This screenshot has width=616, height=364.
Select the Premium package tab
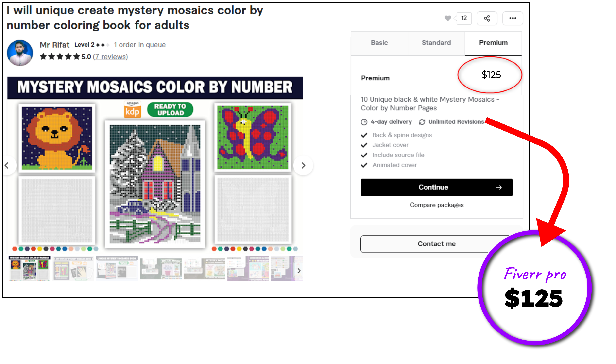pyautogui.click(x=493, y=43)
